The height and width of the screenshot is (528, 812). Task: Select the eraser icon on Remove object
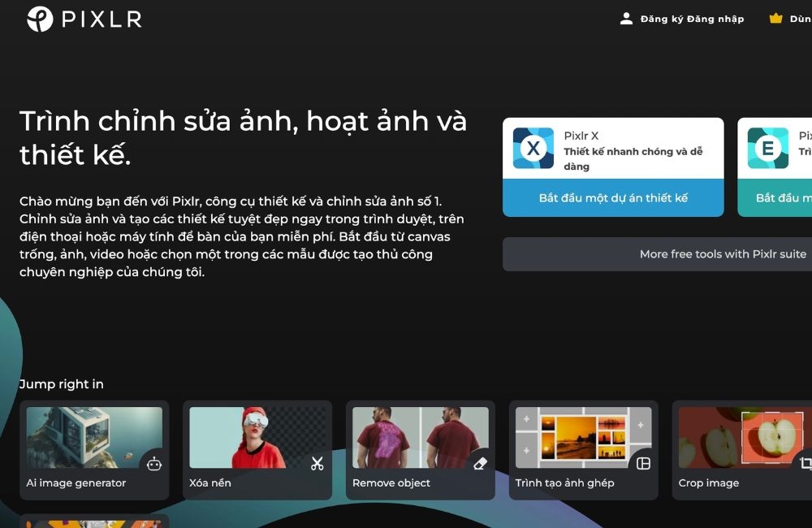pos(480,464)
